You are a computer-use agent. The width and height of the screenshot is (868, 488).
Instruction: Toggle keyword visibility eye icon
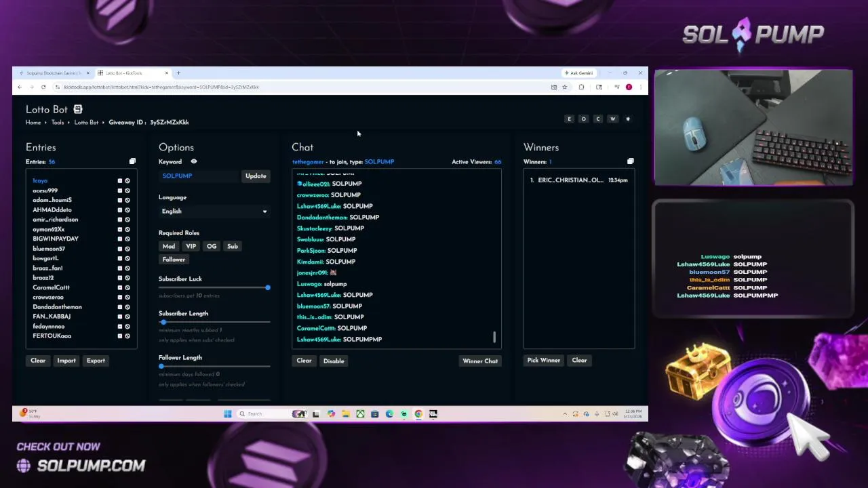tap(194, 161)
